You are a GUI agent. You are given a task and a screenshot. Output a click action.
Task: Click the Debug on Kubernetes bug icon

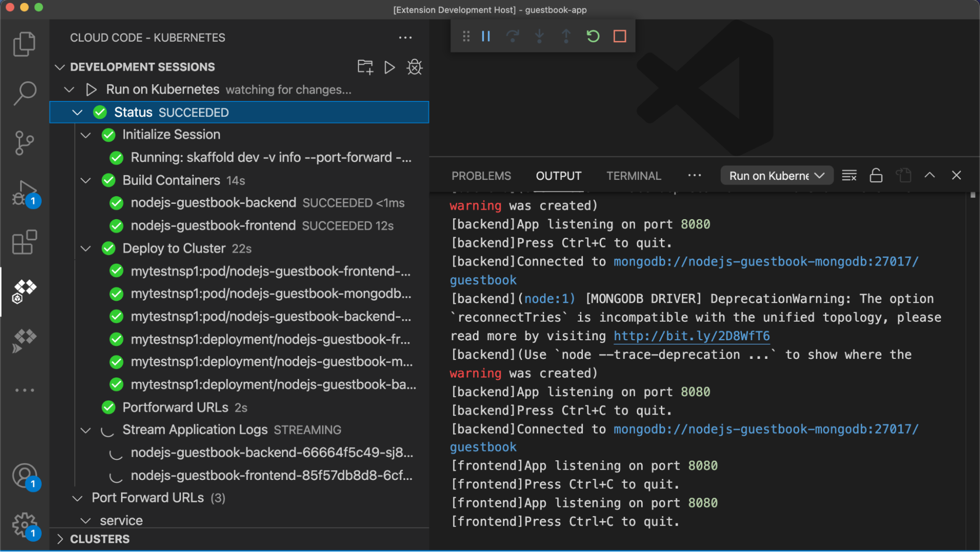coord(415,67)
